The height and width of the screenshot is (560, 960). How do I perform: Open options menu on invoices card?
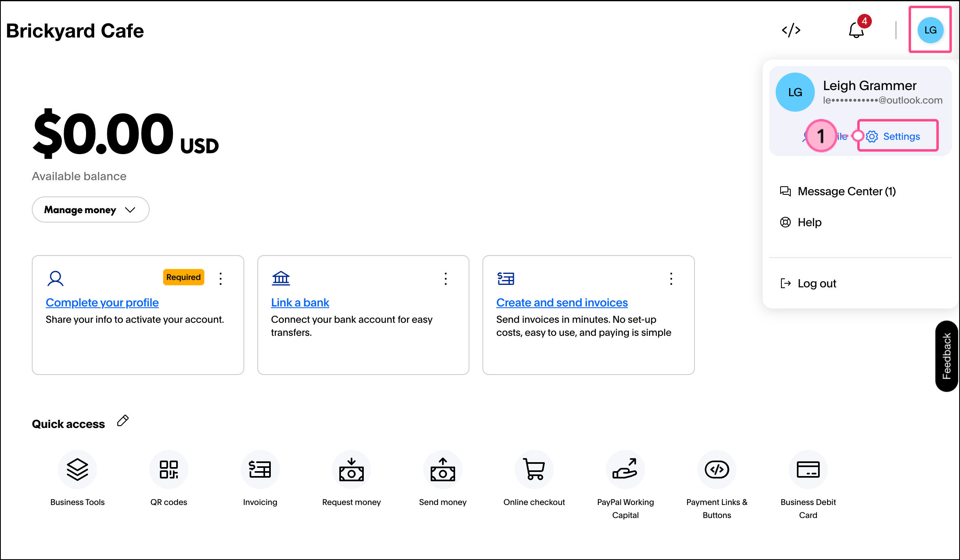[671, 279]
